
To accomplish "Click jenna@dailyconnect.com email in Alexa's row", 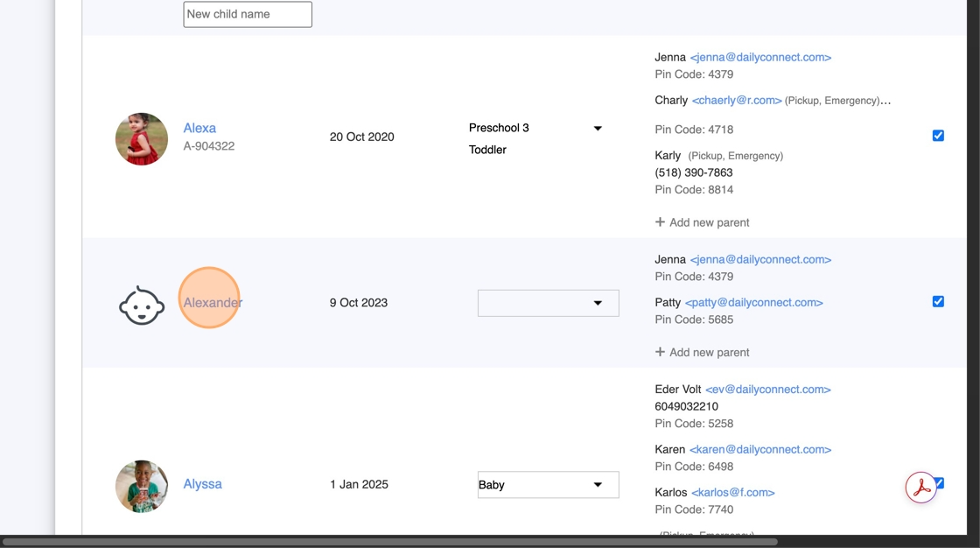I will 760,58.
